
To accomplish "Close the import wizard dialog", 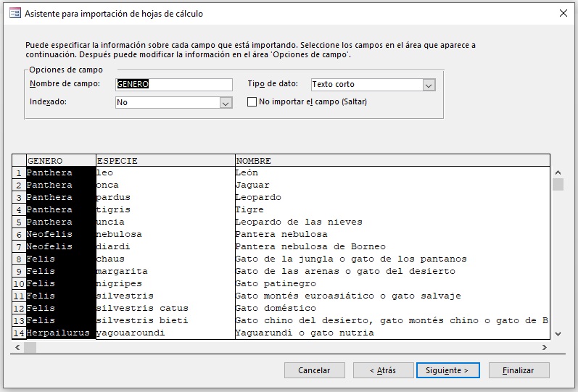I will 563,13.
